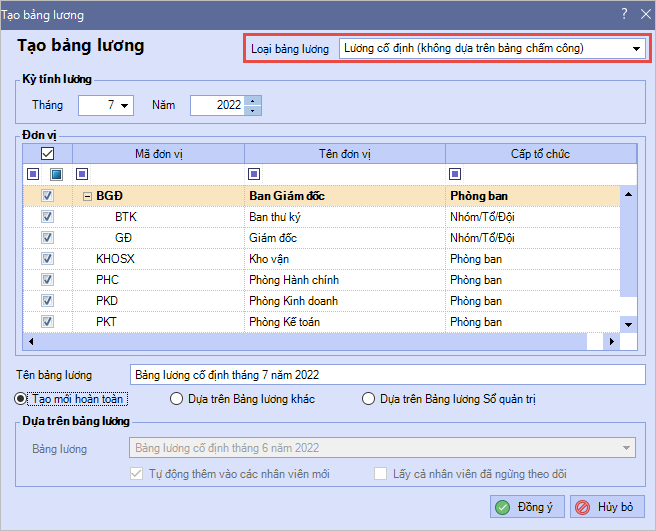656x531 pixels.
Task: Sort by Tên đơn vị column header
Action: coord(345,154)
